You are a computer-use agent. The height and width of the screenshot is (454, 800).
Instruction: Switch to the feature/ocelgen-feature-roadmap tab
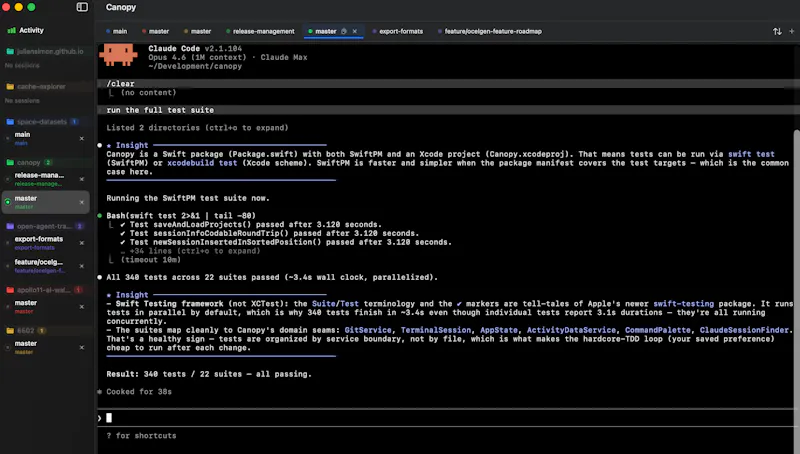click(490, 31)
